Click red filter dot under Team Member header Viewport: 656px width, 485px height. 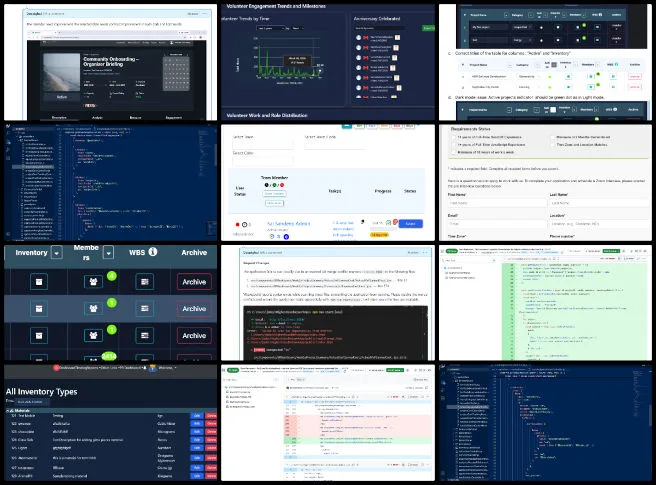[x=282, y=185]
